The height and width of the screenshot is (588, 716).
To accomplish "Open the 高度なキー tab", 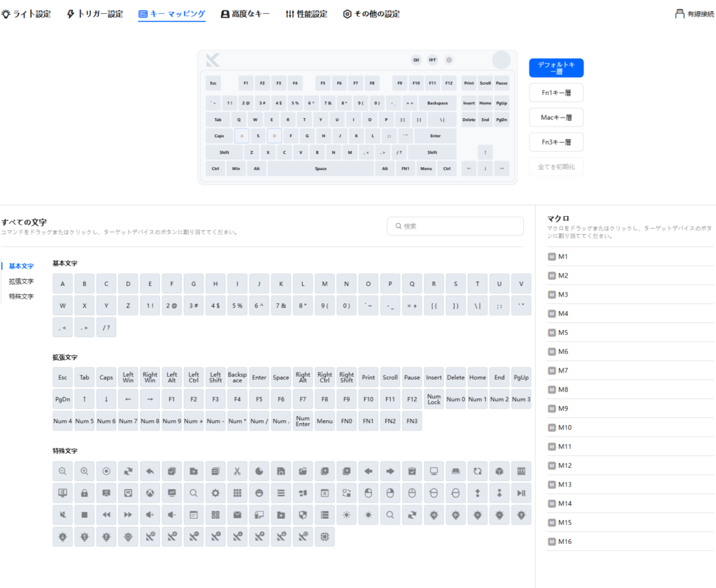I will coord(245,14).
